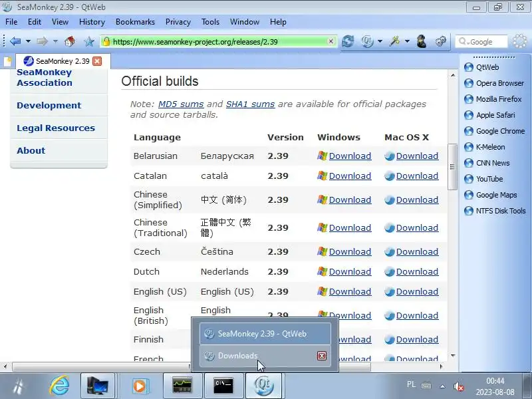
Task: Open the Opera Browser bookmark
Action: point(493,83)
